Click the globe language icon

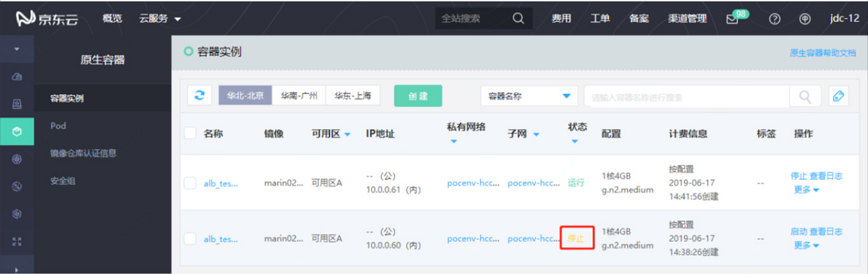(805, 19)
